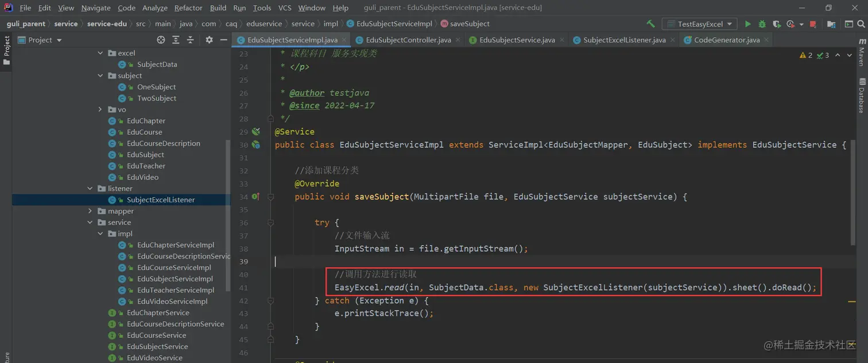868x363 pixels.
Task: Click service-edu breadcrumb in navigation bar
Action: [107, 24]
